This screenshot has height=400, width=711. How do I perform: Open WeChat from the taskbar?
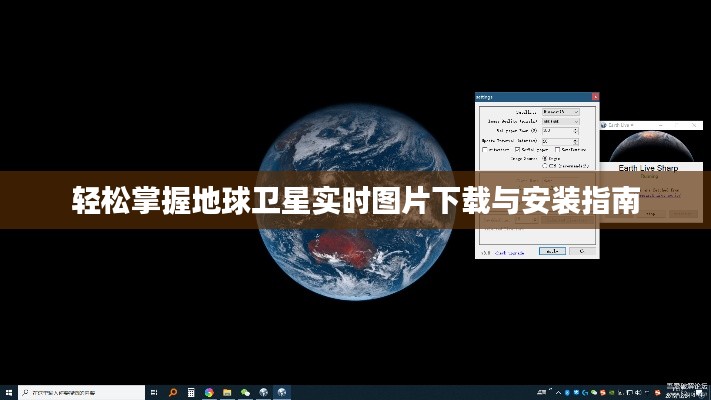[246, 392]
